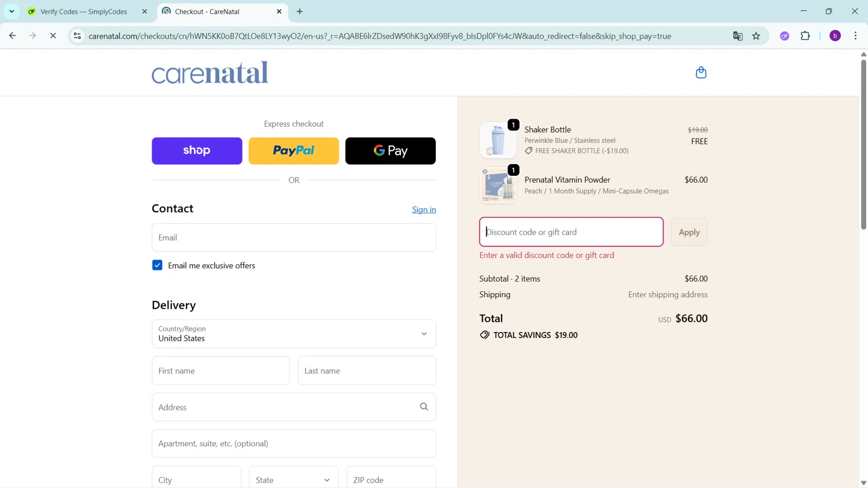Click the browser address bar URL
Image resolution: width=868 pixels, height=488 pixels.
(380, 36)
